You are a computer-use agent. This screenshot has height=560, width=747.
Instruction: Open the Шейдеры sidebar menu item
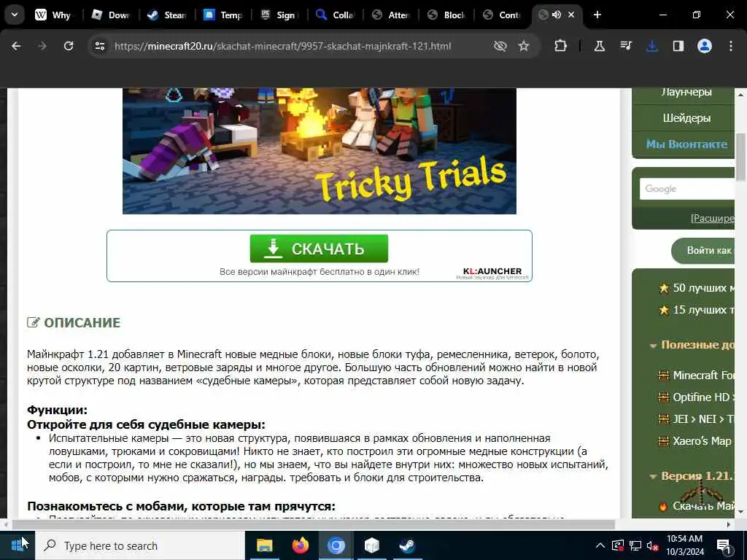tap(686, 118)
